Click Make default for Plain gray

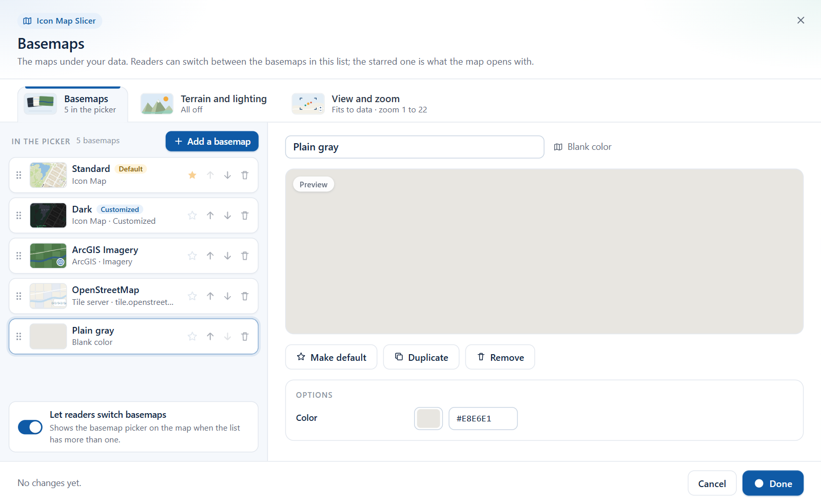[331, 357]
